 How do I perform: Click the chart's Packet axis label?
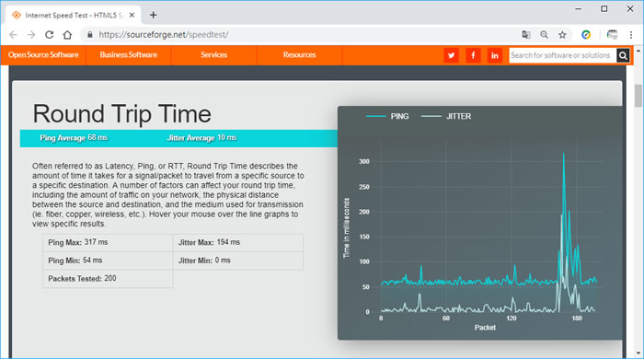point(485,328)
